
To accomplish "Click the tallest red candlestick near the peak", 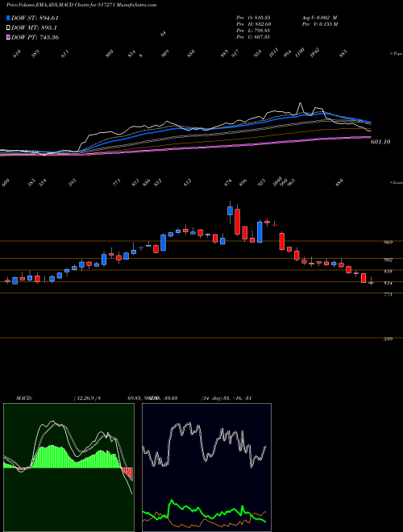I will 237,222.
